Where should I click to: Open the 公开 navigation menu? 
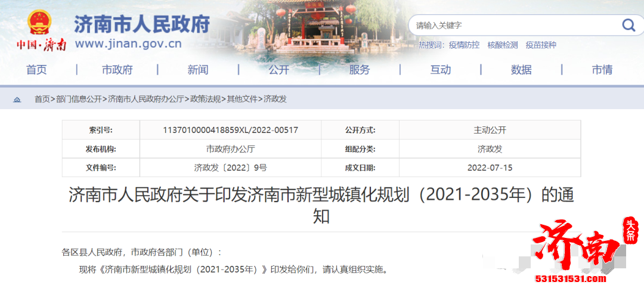tap(279, 70)
